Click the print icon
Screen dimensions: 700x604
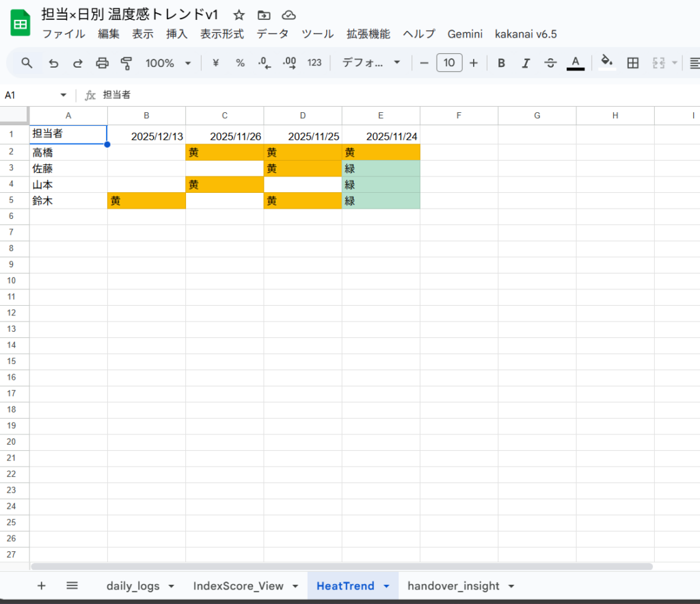pyautogui.click(x=102, y=63)
